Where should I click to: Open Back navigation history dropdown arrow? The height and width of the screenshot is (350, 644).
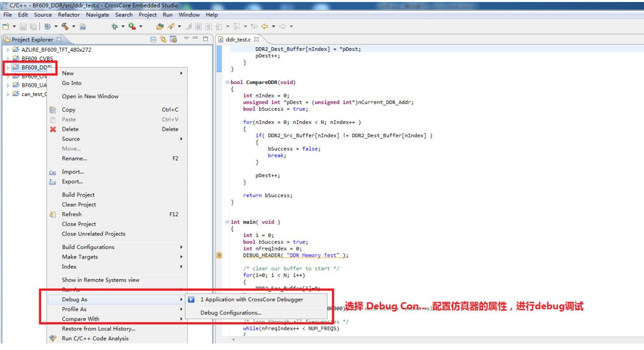(273, 27)
